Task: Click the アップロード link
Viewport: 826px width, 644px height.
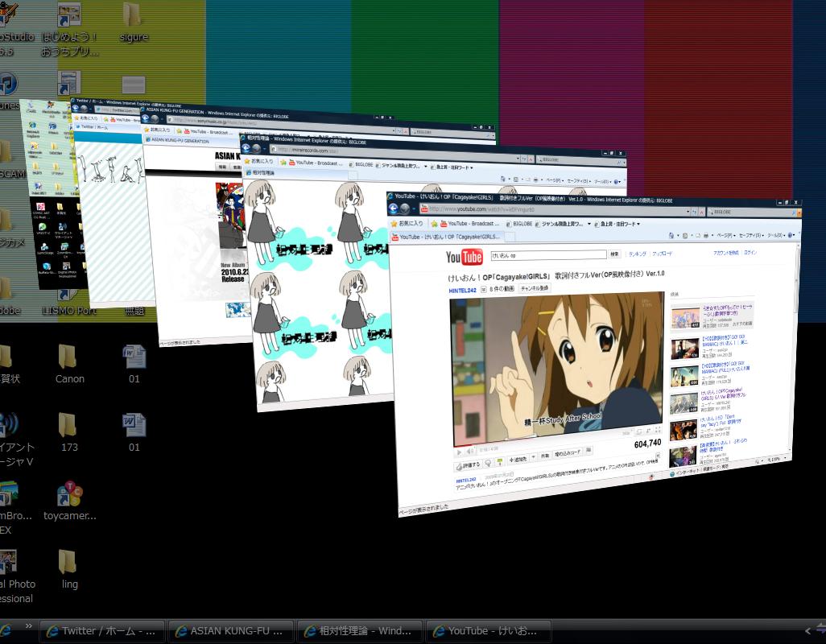Action: coord(663,254)
